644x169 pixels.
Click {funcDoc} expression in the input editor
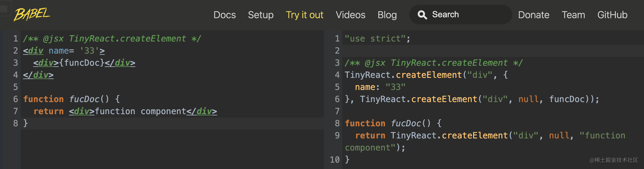click(x=82, y=63)
